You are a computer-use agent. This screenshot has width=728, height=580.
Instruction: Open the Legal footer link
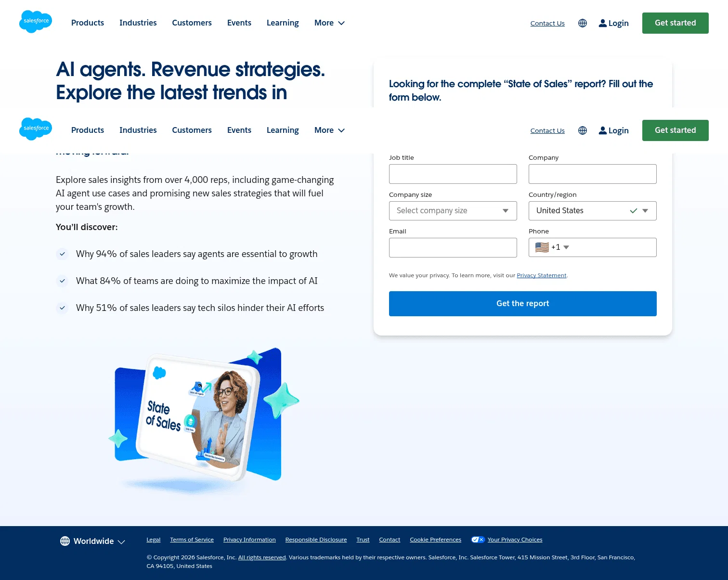coord(154,540)
